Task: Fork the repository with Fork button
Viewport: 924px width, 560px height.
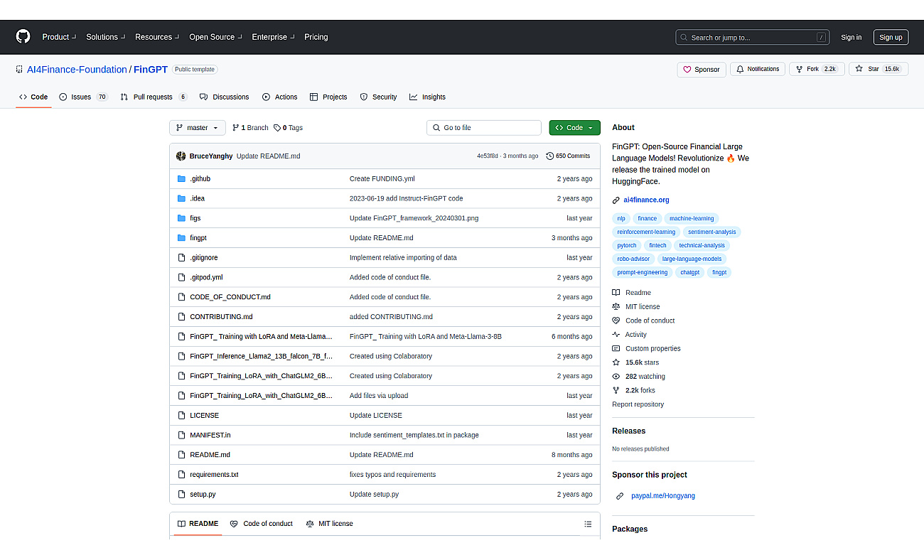Action: [x=817, y=69]
